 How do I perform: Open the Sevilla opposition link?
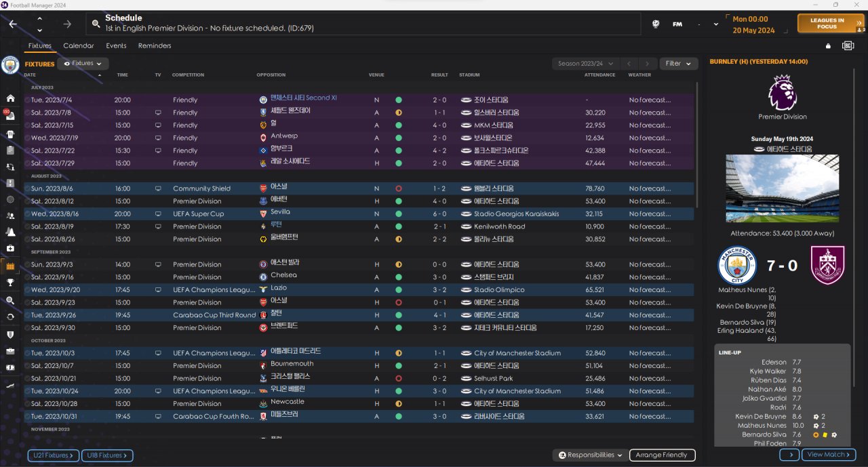[x=281, y=212]
